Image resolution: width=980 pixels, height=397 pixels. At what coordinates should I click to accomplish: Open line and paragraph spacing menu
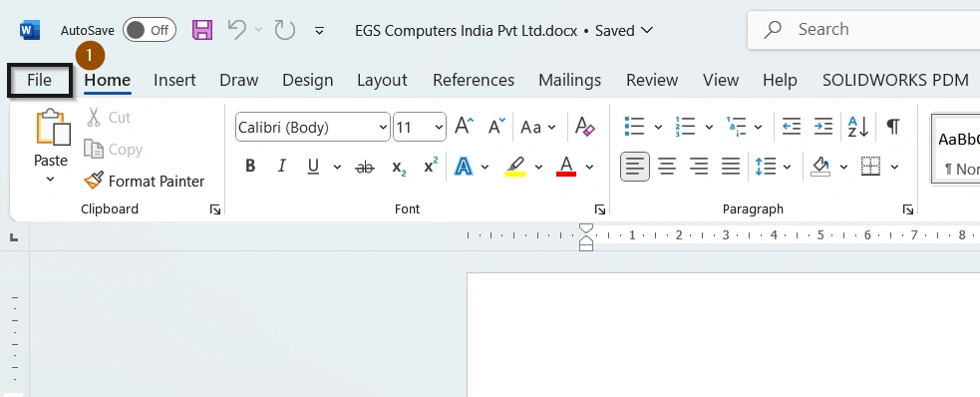click(x=773, y=167)
